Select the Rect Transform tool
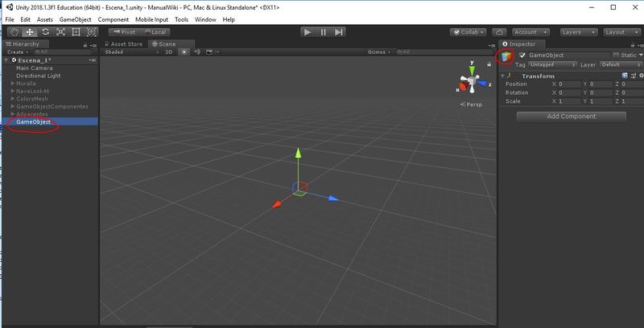Viewport: 644px width, 328px height. (x=76, y=32)
